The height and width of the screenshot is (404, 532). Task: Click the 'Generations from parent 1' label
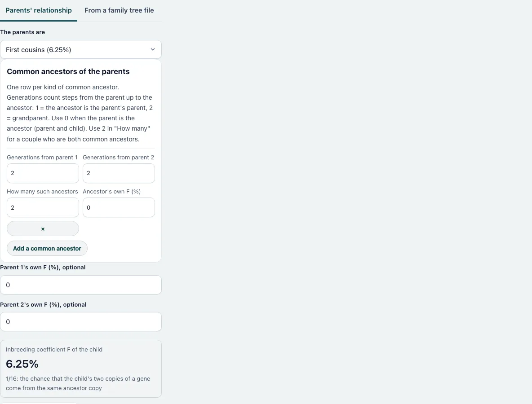[x=42, y=157]
